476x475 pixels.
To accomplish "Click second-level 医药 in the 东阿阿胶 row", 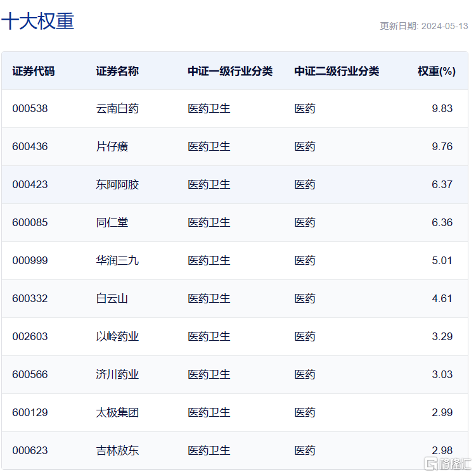I will [x=305, y=184].
